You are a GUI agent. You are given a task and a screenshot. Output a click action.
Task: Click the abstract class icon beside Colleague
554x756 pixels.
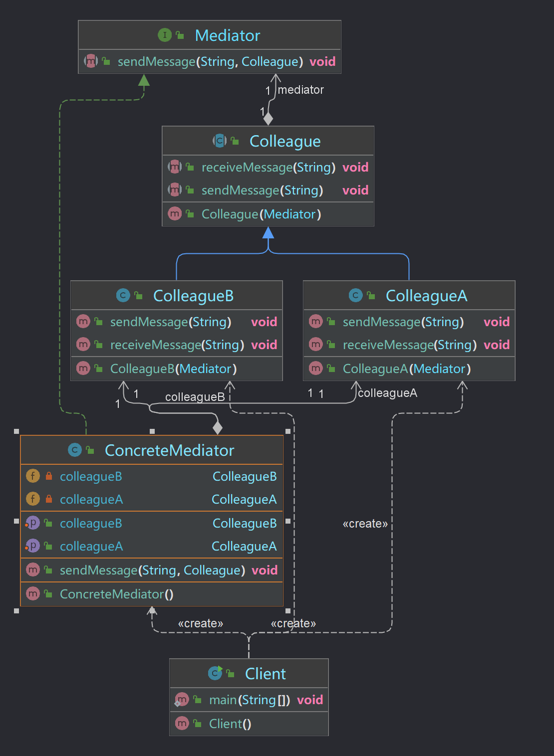pyautogui.click(x=220, y=141)
